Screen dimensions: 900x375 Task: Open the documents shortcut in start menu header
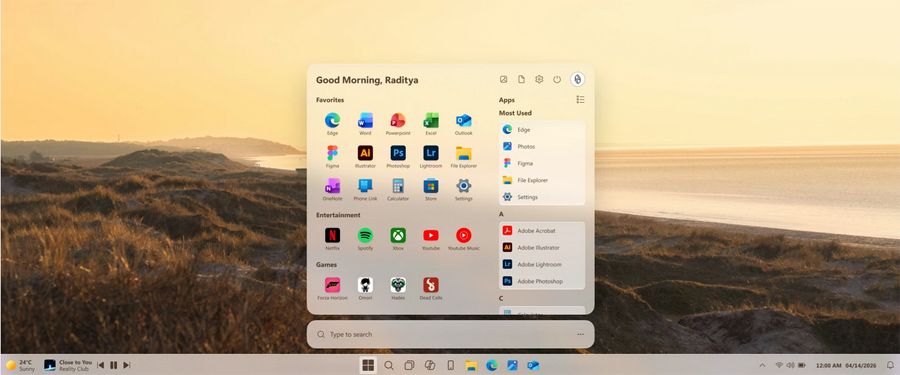(x=521, y=79)
